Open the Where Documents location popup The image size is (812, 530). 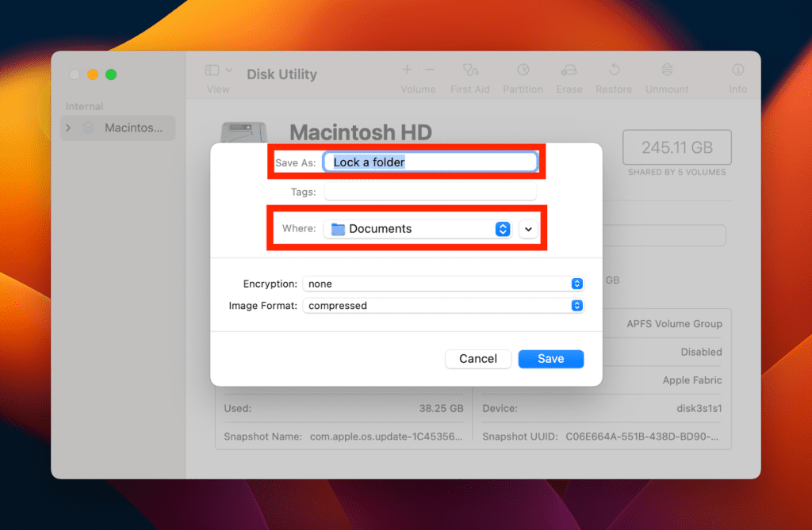tap(418, 229)
